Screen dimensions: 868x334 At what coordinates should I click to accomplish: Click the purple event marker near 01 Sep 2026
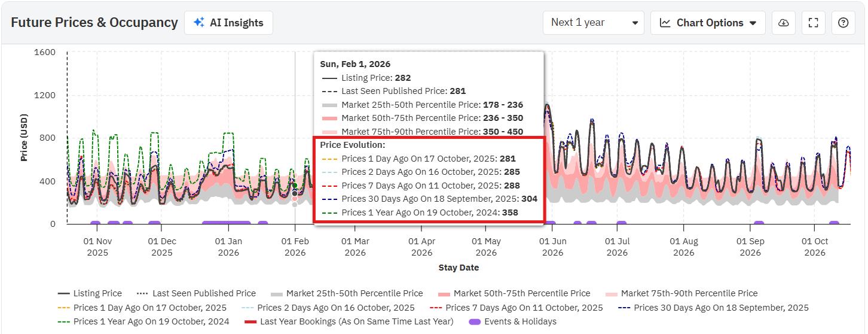[x=758, y=223]
